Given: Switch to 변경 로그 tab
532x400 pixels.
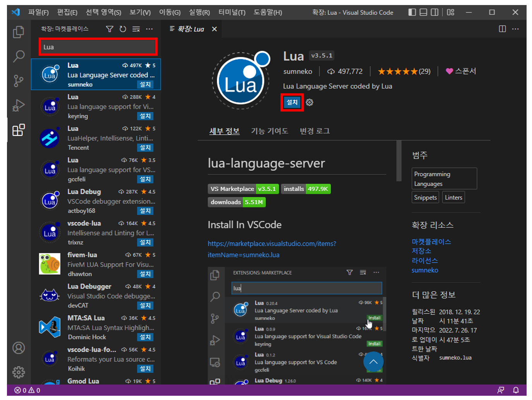Looking at the screenshot, I should point(315,131).
